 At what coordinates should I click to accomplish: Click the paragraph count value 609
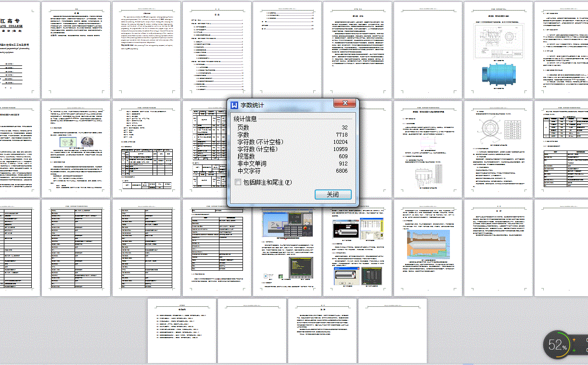[x=343, y=156]
